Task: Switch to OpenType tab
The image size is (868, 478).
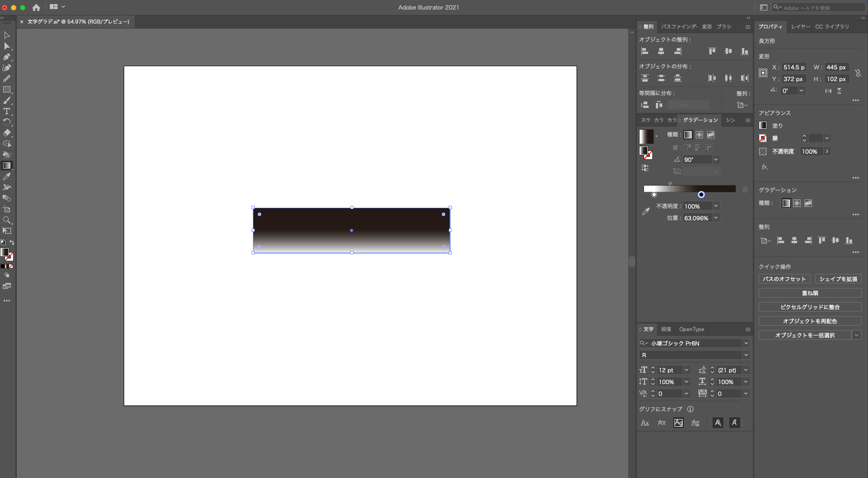Action: click(691, 329)
